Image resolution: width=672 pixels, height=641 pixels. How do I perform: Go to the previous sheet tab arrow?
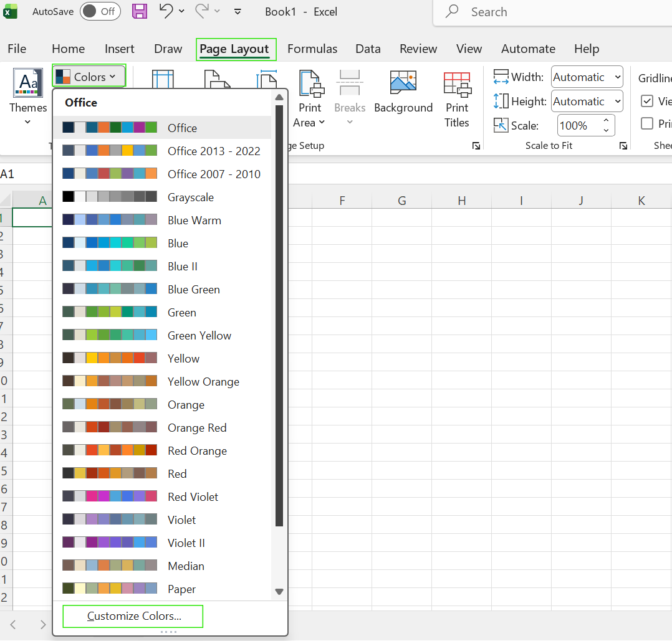click(13, 625)
